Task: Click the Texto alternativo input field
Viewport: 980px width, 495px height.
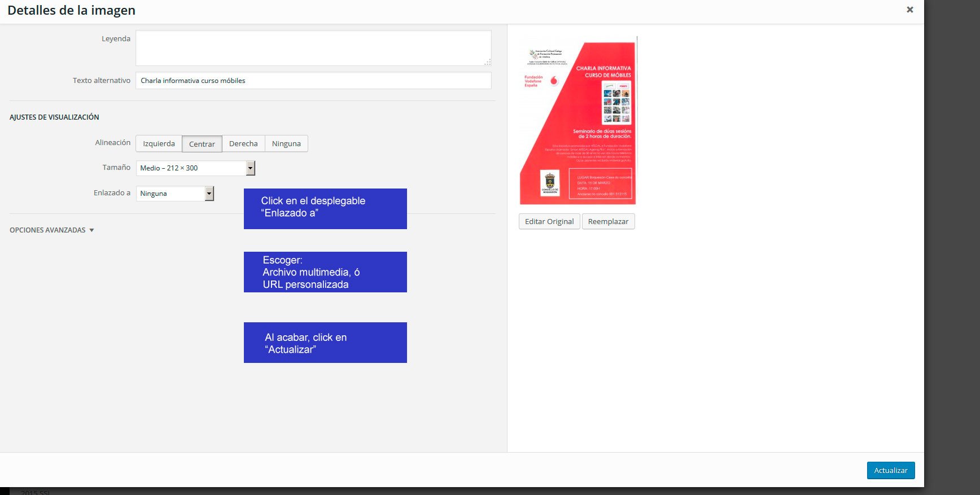Action: point(313,81)
